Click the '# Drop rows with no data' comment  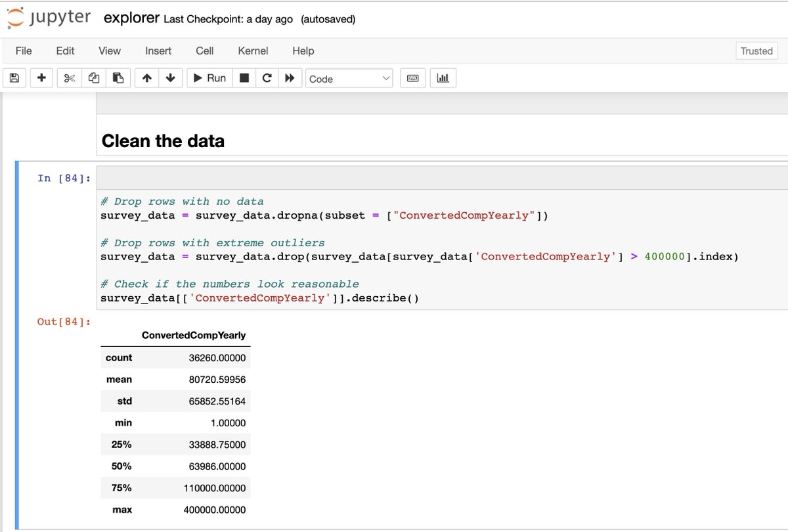(182, 202)
